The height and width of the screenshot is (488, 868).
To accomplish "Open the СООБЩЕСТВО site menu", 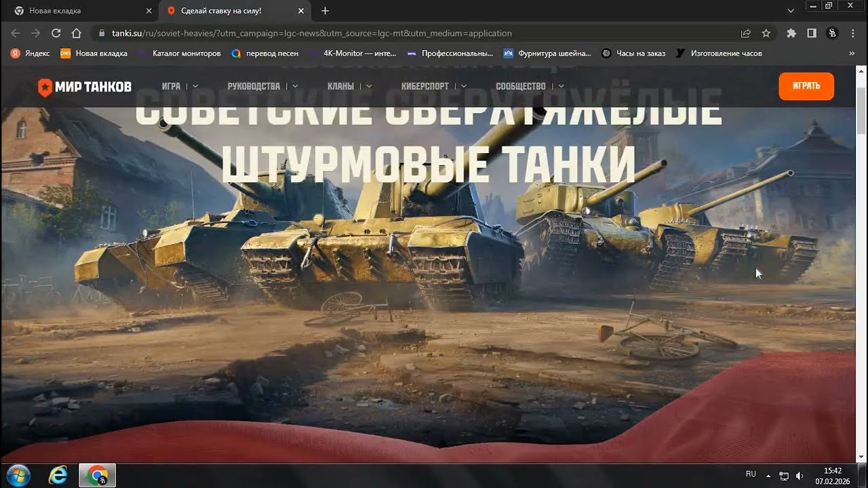I will click(521, 86).
